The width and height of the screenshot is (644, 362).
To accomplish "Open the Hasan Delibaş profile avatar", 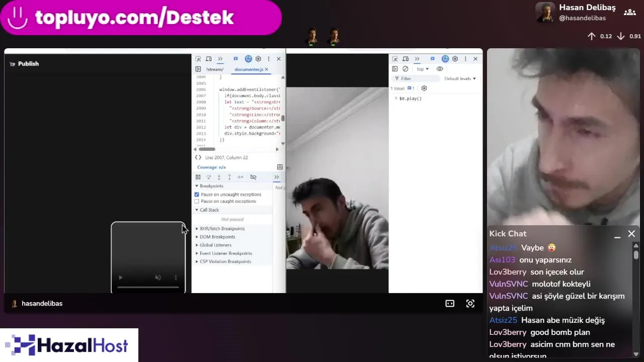I will point(545,13).
